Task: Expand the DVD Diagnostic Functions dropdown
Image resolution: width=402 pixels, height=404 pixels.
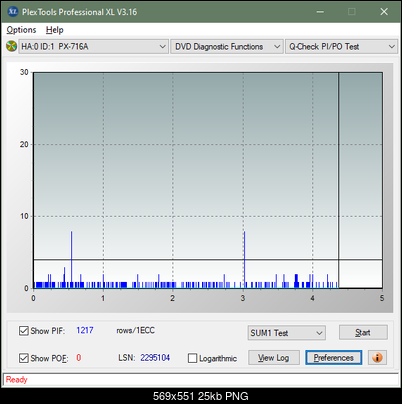Action: (227, 47)
